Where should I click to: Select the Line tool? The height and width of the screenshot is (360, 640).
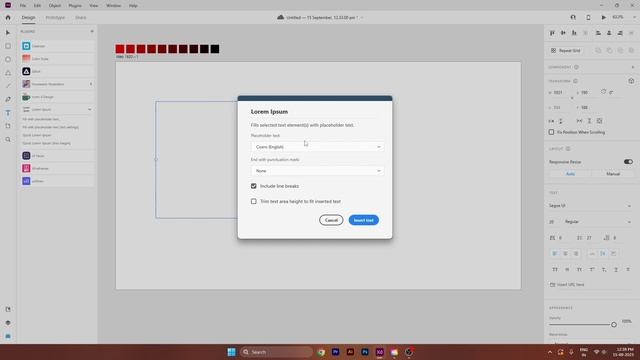pyautogui.click(x=8, y=86)
